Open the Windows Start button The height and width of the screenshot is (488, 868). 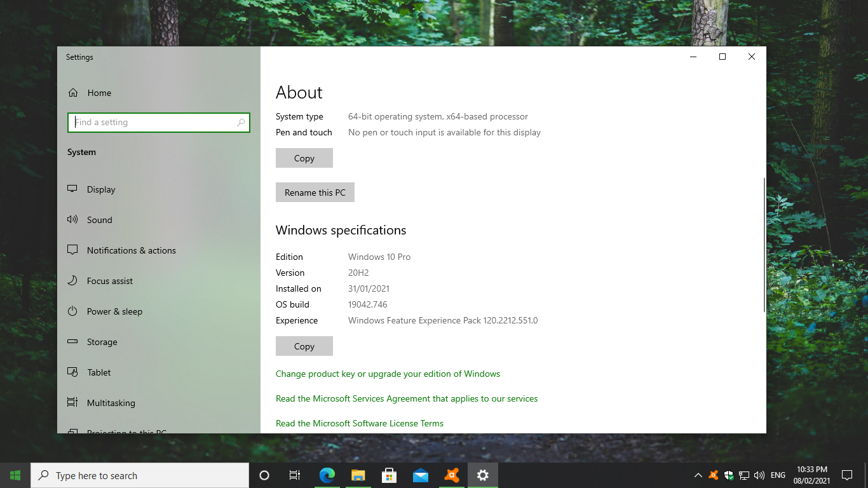click(x=15, y=475)
